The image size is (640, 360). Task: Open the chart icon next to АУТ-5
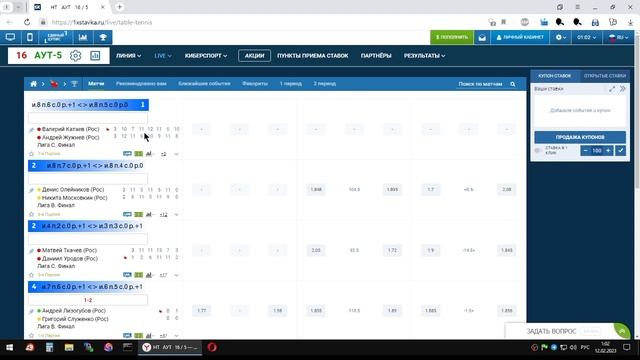95,56
